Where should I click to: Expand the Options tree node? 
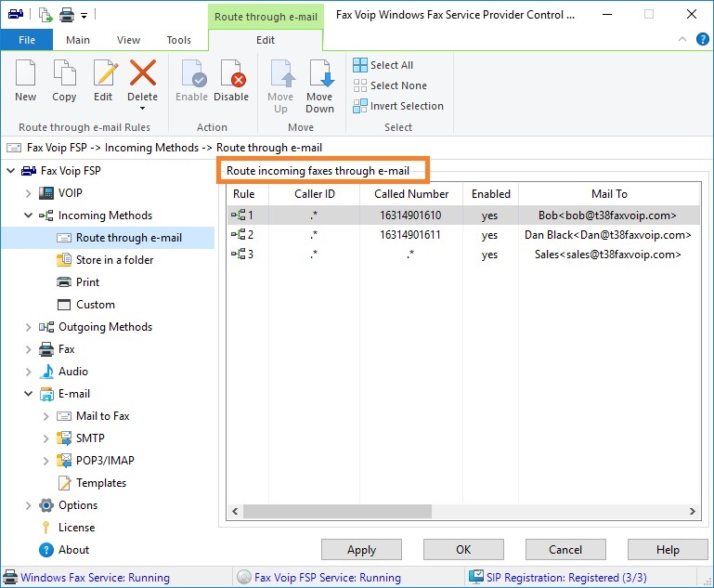click(28, 505)
